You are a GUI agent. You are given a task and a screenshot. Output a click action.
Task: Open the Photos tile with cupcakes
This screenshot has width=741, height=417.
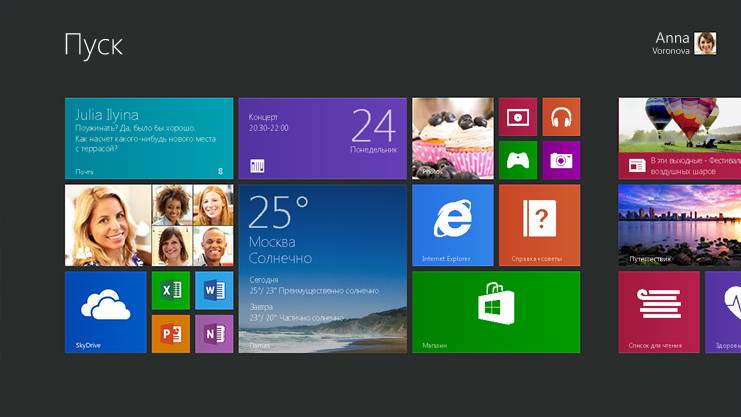tap(452, 138)
